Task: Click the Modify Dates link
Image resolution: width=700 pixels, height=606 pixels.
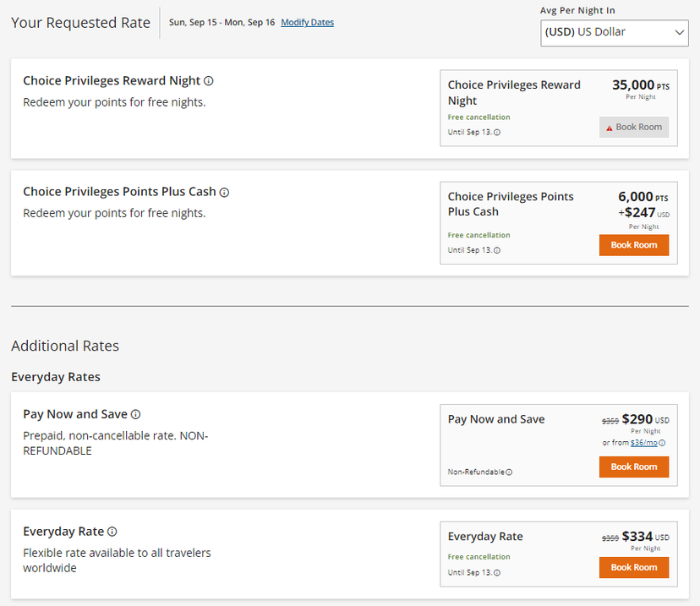Action: click(x=307, y=22)
